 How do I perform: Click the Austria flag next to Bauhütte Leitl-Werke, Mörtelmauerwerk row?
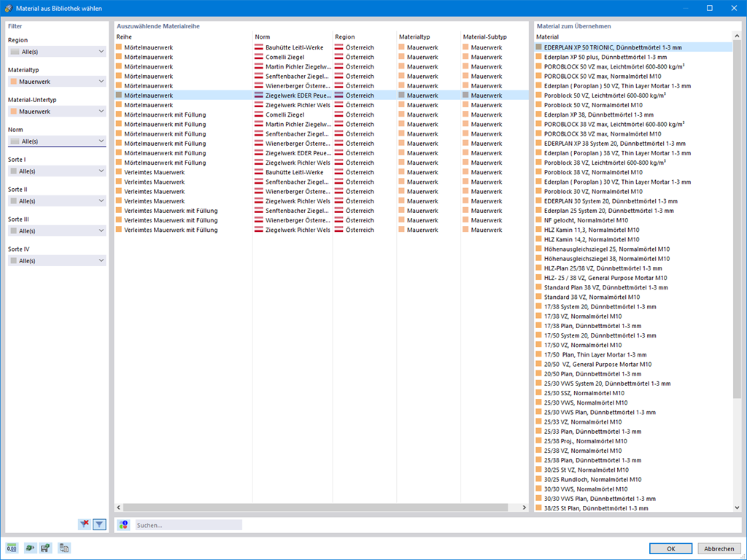tap(259, 47)
